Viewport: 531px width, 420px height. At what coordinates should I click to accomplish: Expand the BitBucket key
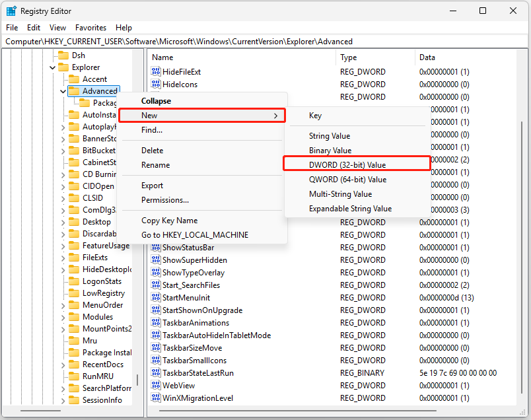click(x=63, y=151)
